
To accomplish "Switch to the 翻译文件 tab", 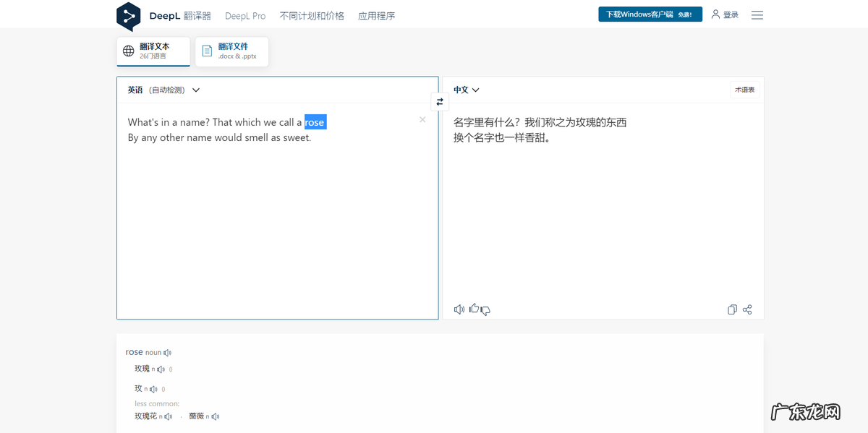I will [231, 51].
